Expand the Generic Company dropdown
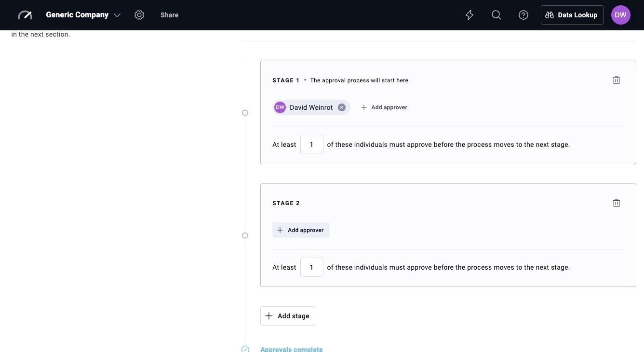The width and height of the screenshot is (644, 352). coord(83,15)
